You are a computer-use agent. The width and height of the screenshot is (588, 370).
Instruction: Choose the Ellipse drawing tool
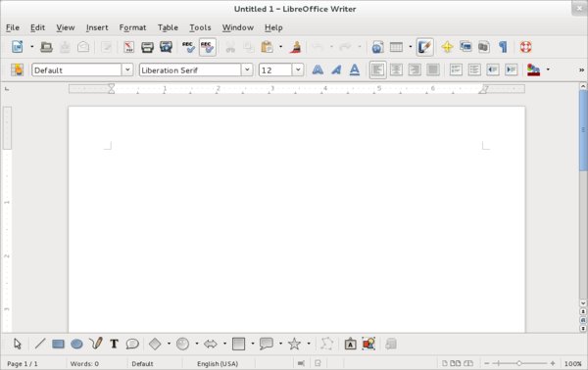(x=76, y=344)
